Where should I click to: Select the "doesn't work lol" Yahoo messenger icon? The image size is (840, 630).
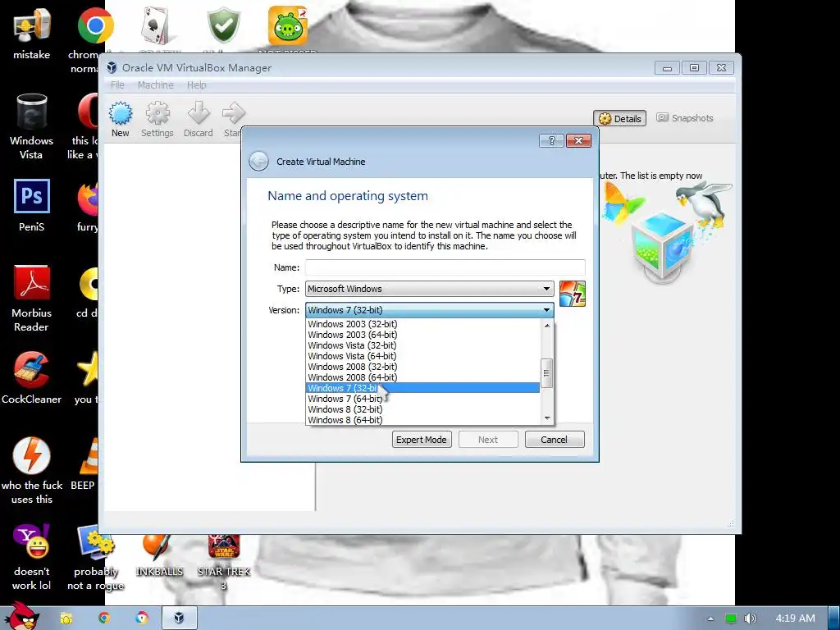tap(32, 557)
